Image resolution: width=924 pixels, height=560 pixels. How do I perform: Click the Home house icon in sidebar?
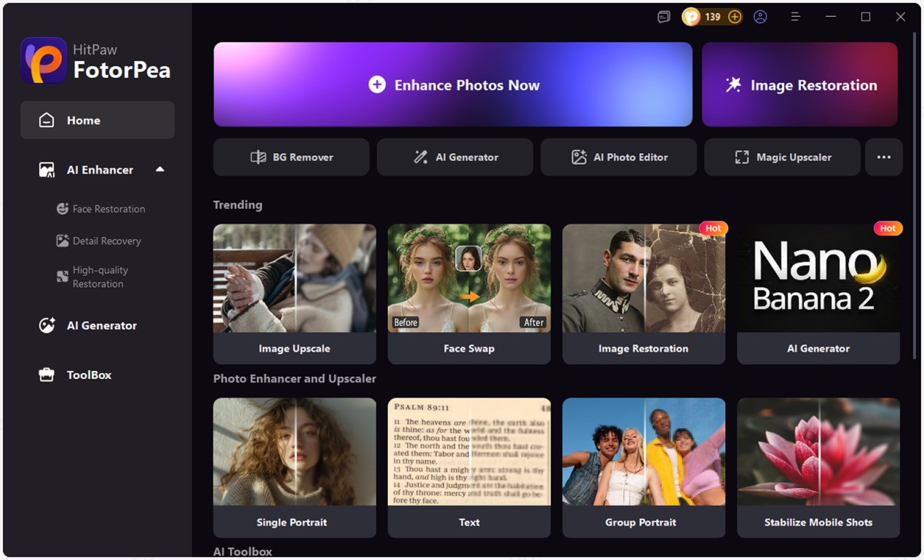(x=47, y=120)
